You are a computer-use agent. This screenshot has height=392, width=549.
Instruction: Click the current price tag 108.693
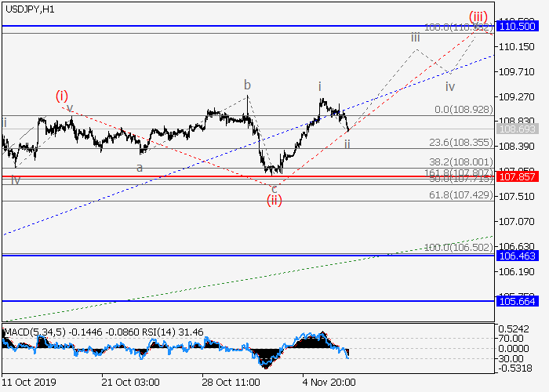click(x=514, y=129)
